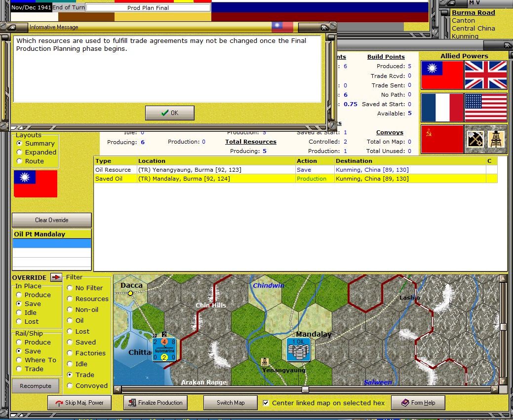Click the Clear Override button
This screenshot has height=420, width=513.
point(52,220)
